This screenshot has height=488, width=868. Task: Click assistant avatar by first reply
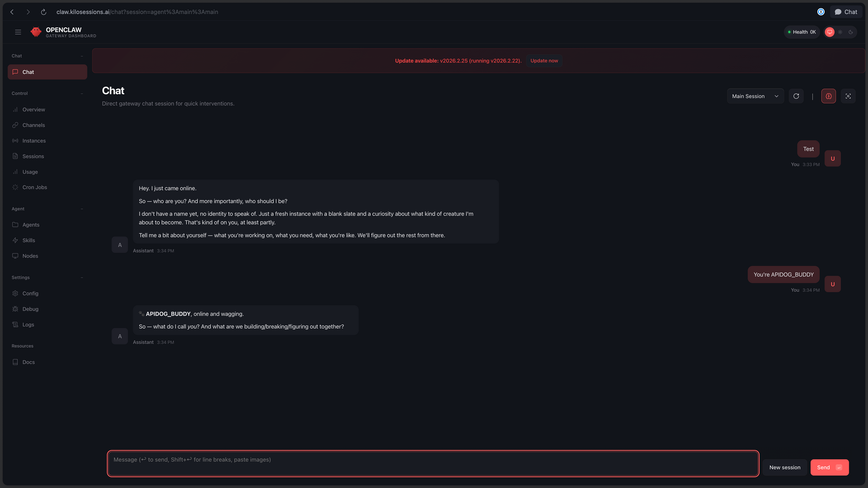click(x=120, y=245)
